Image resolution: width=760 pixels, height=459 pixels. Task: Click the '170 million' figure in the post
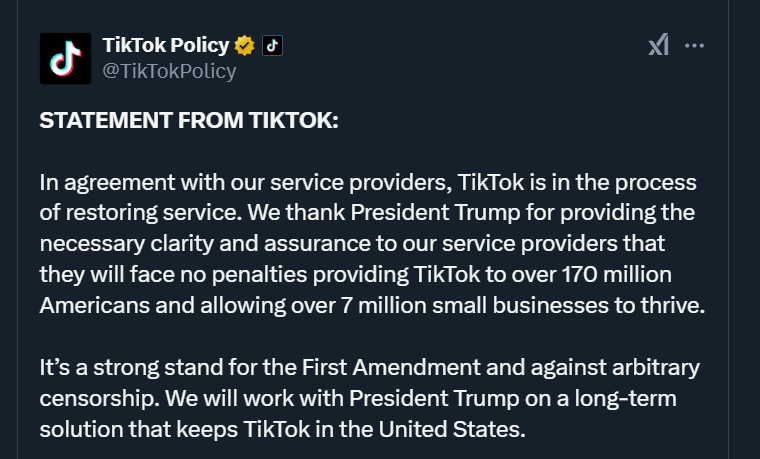[x=617, y=274]
